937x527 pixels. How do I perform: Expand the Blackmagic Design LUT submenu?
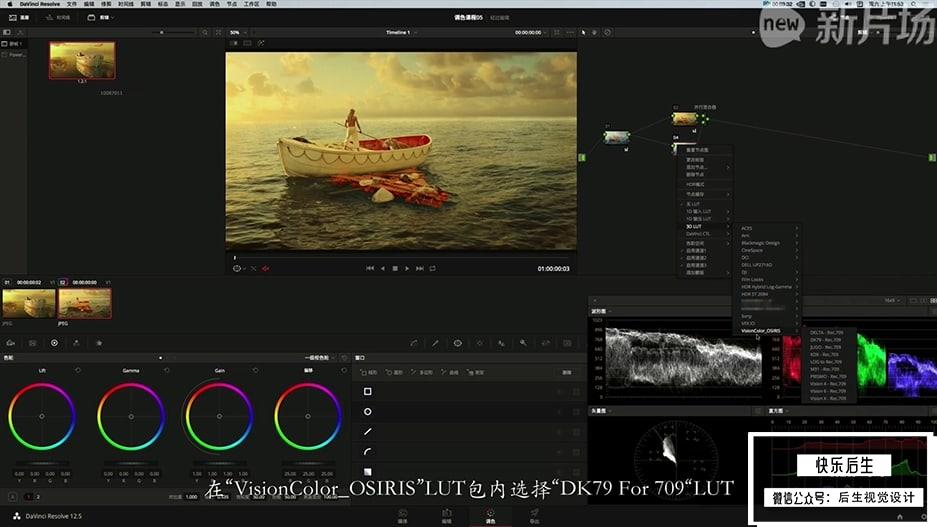[768, 243]
